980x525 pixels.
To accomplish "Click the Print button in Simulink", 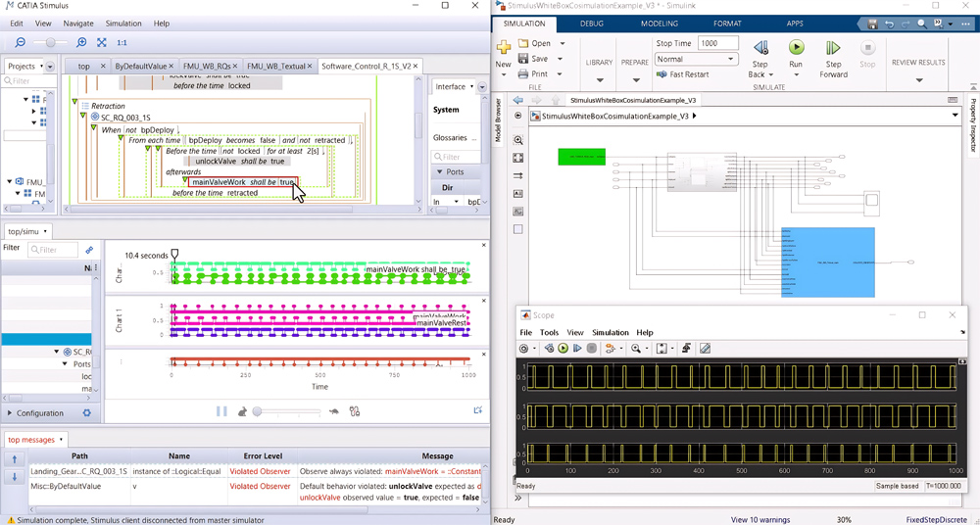I will 533,73.
